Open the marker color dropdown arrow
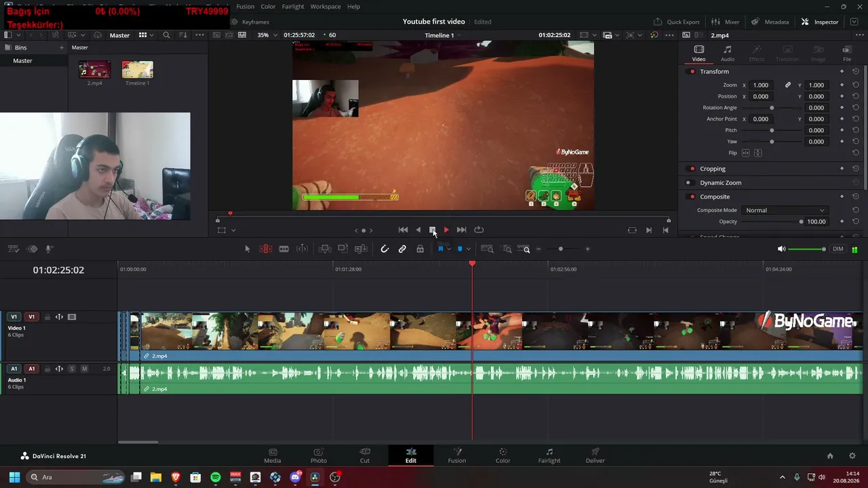 point(469,249)
